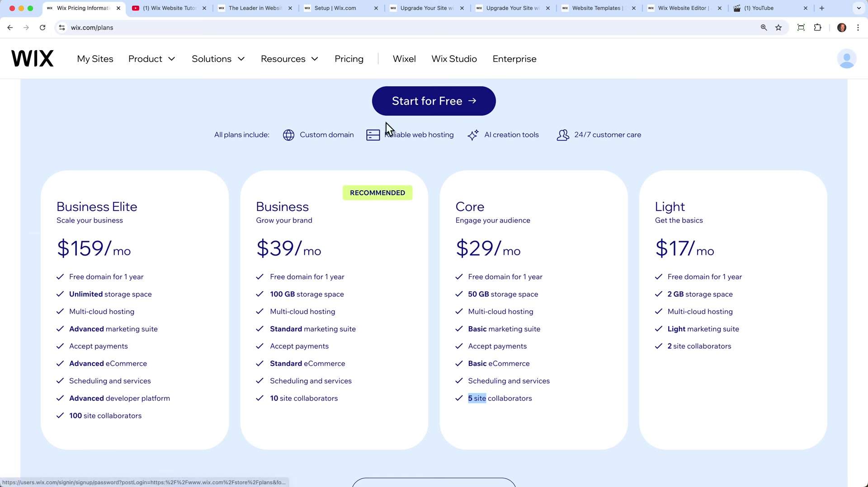
Task: Click the customer care people icon
Action: click(563, 135)
